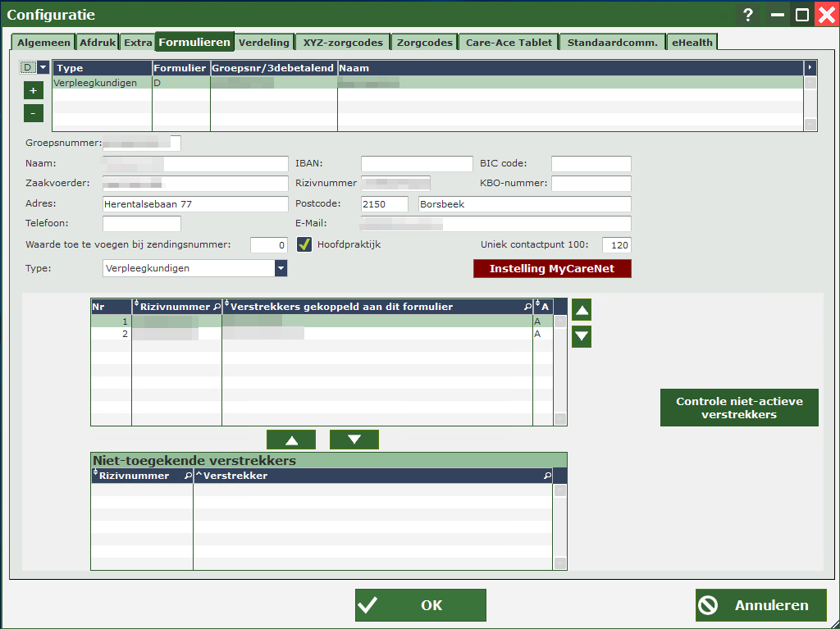Open the D filter dropdown arrow
Screen dimensions: 840x629
tap(43, 67)
